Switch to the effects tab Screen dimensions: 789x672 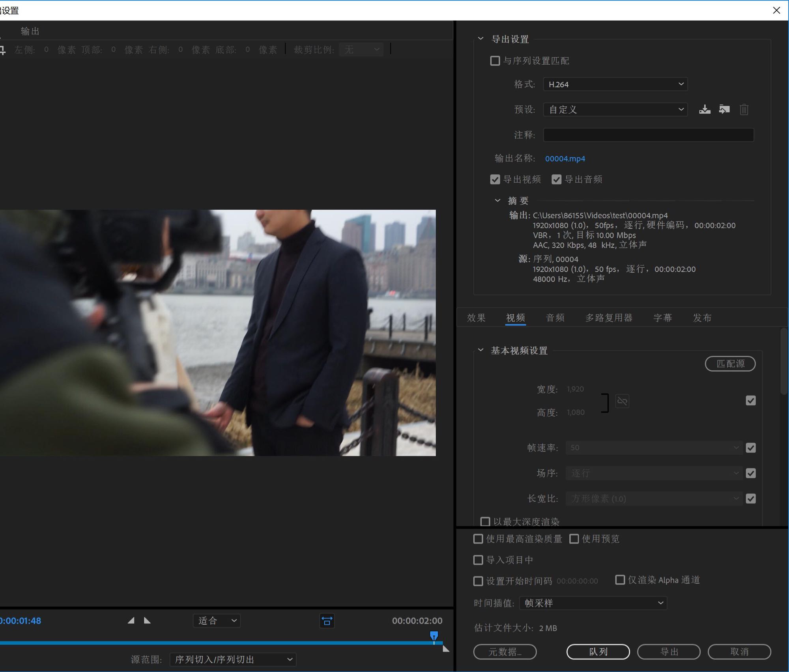[x=476, y=317]
